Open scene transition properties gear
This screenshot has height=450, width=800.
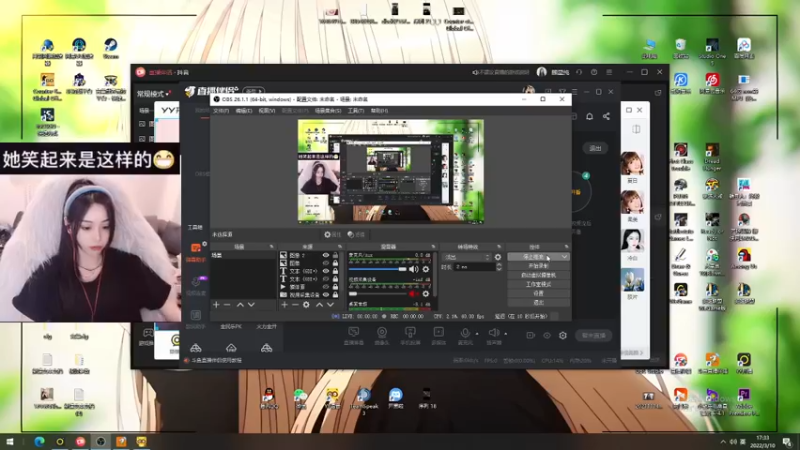point(498,257)
